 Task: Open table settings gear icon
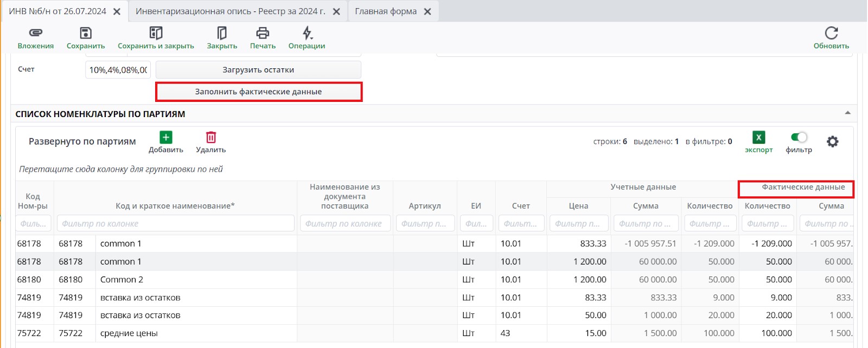point(832,142)
